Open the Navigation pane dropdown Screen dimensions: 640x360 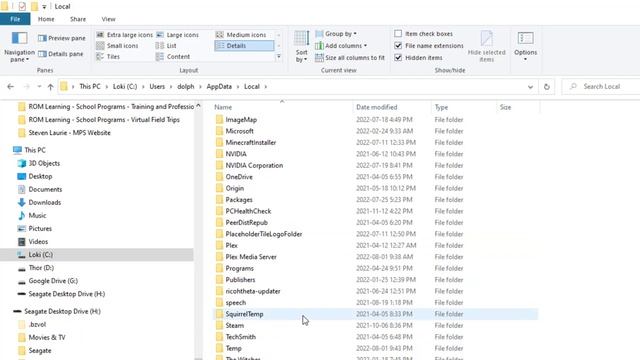click(x=19, y=47)
